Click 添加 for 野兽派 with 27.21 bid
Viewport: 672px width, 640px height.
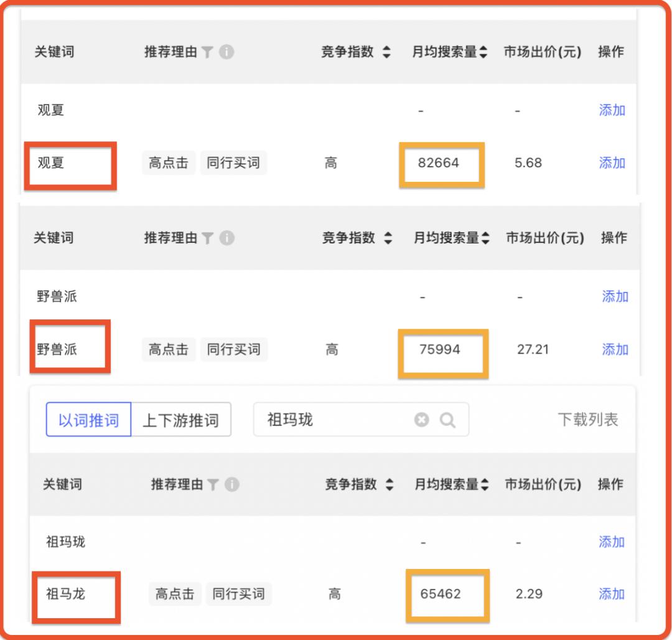click(x=615, y=349)
